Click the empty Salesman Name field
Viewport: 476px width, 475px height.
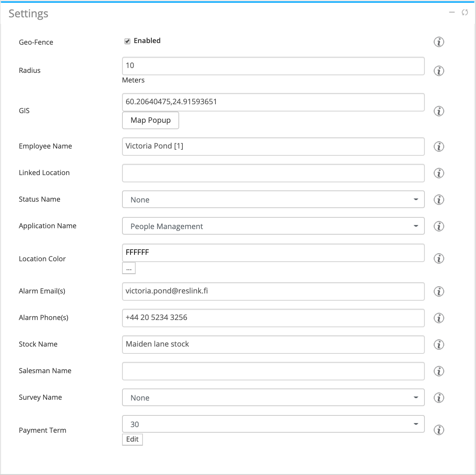(x=273, y=371)
